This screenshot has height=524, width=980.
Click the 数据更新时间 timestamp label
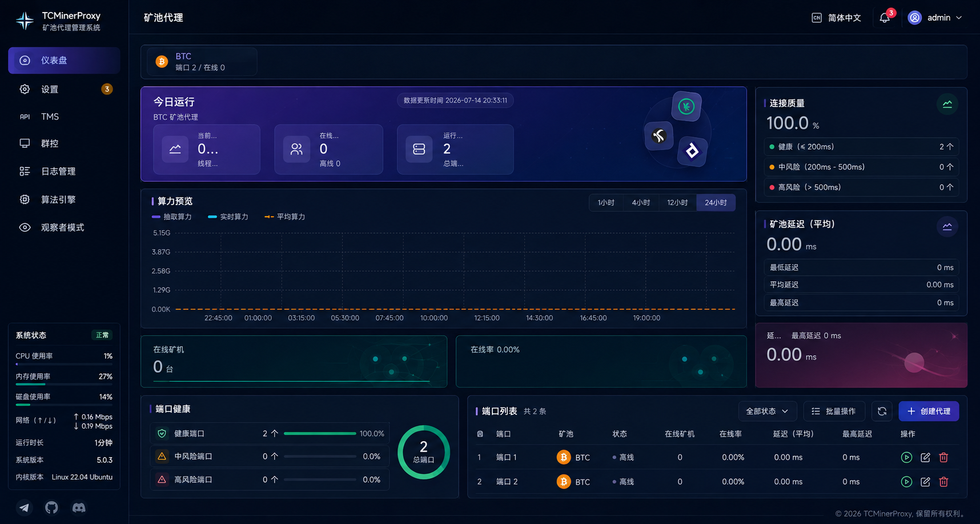click(455, 101)
